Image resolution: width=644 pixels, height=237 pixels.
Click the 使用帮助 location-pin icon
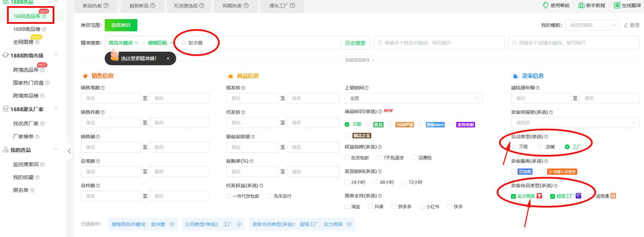tap(546, 5)
